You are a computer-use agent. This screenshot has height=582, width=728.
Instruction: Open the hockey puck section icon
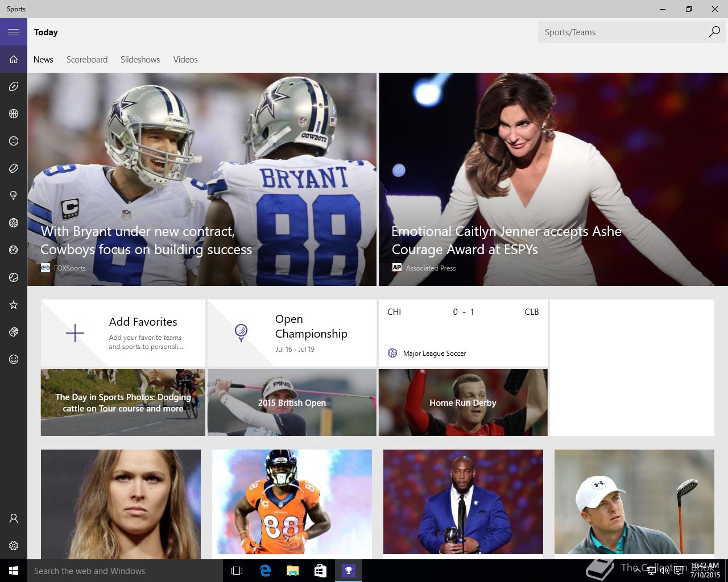pos(14,168)
